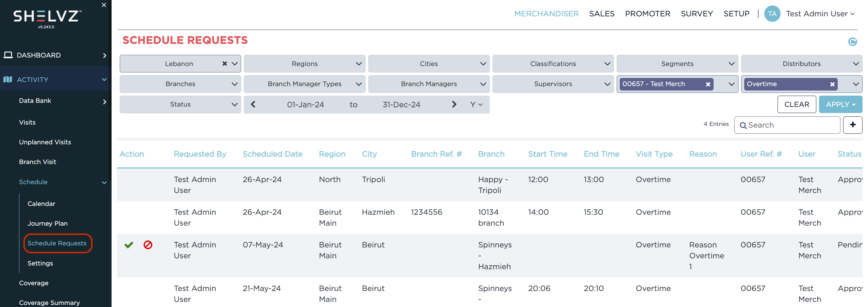Image resolution: width=868 pixels, height=307 pixels.
Task: Reject the pending request with red ban icon
Action: [x=148, y=245]
